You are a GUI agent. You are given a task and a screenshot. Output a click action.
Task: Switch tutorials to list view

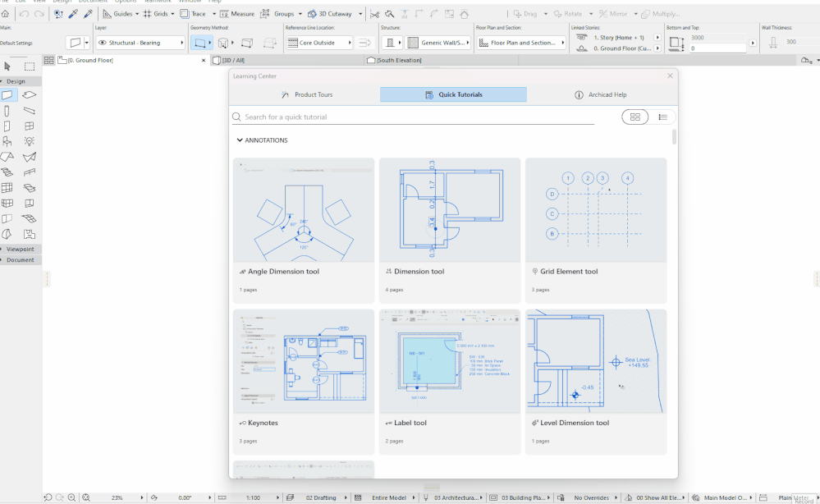coord(662,117)
